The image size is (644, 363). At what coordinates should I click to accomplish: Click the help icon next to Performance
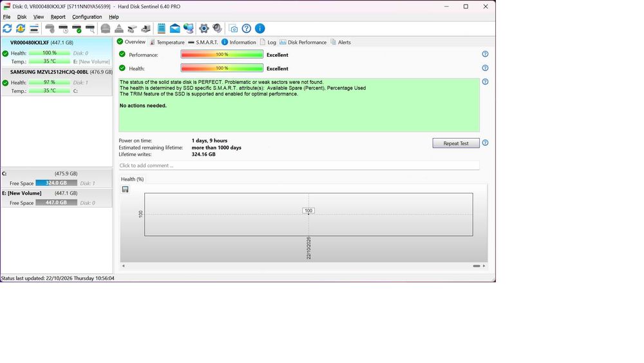(x=485, y=54)
